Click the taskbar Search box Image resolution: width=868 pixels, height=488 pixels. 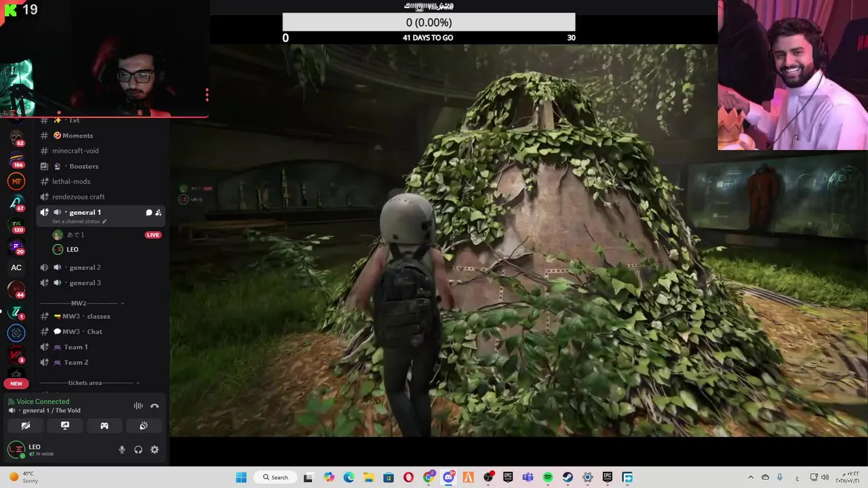(275, 477)
